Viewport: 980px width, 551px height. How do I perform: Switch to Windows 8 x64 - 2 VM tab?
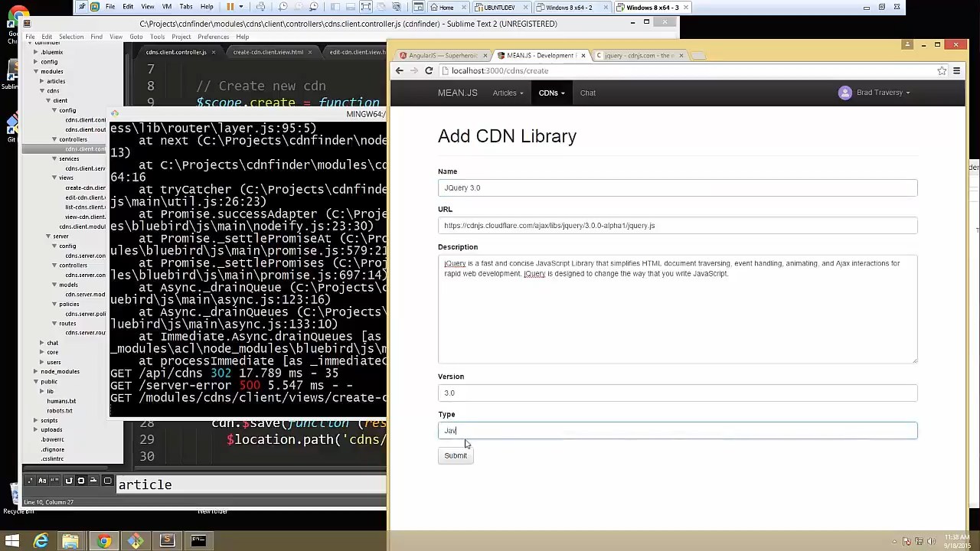click(568, 7)
